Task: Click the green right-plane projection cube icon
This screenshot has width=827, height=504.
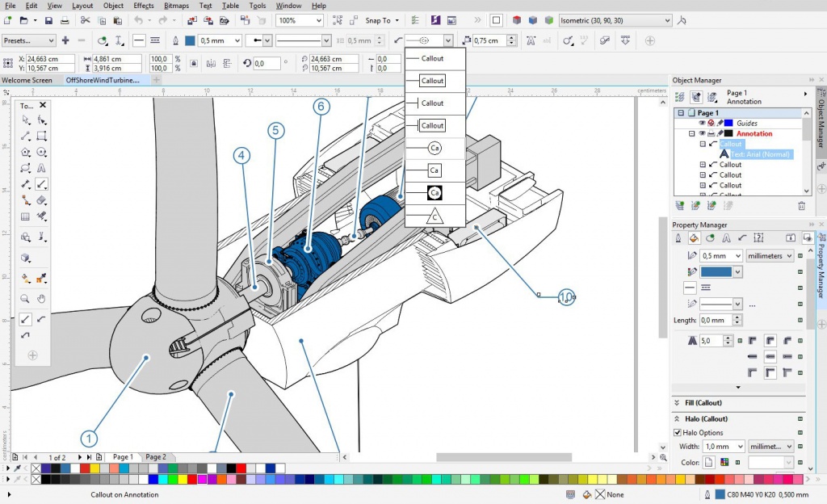Action: [x=549, y=20]
